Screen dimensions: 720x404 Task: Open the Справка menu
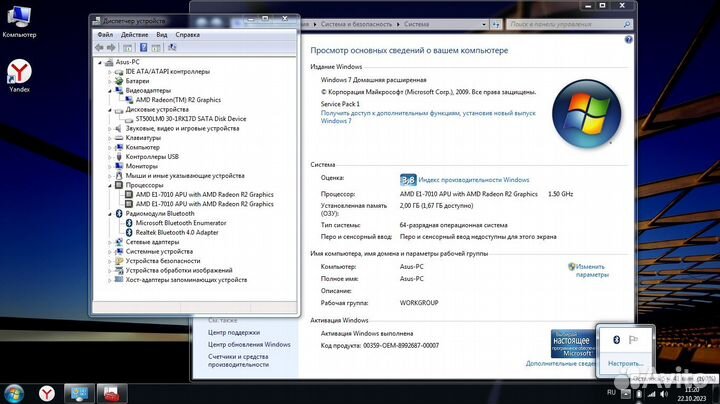coord(187,34)
